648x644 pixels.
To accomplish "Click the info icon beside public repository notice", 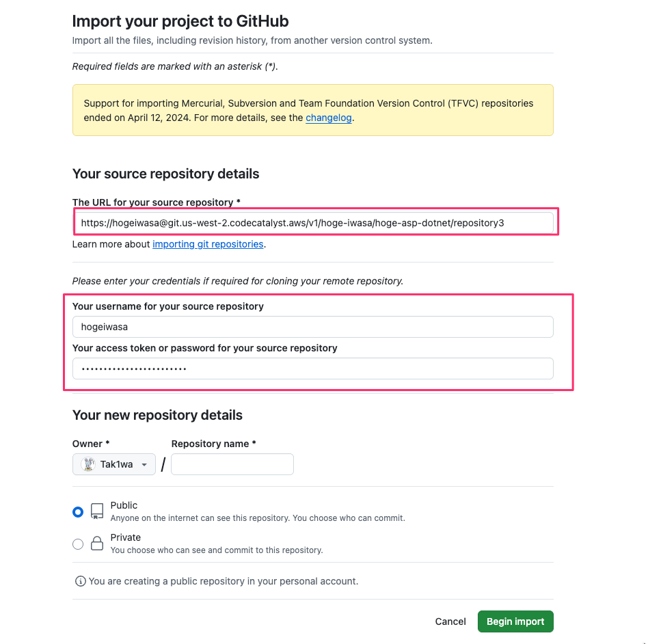I will tap(81, 581).
